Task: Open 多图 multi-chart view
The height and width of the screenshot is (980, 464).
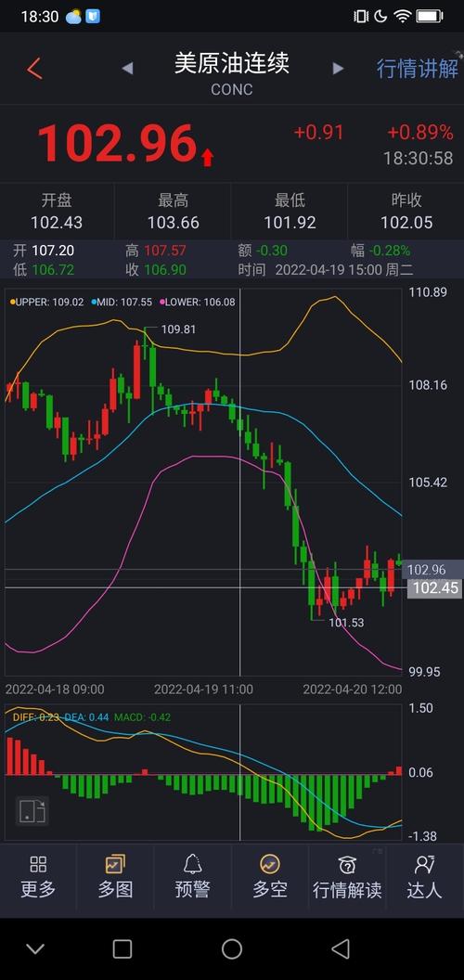Action: pyautogui.click(x=115, y=876)
